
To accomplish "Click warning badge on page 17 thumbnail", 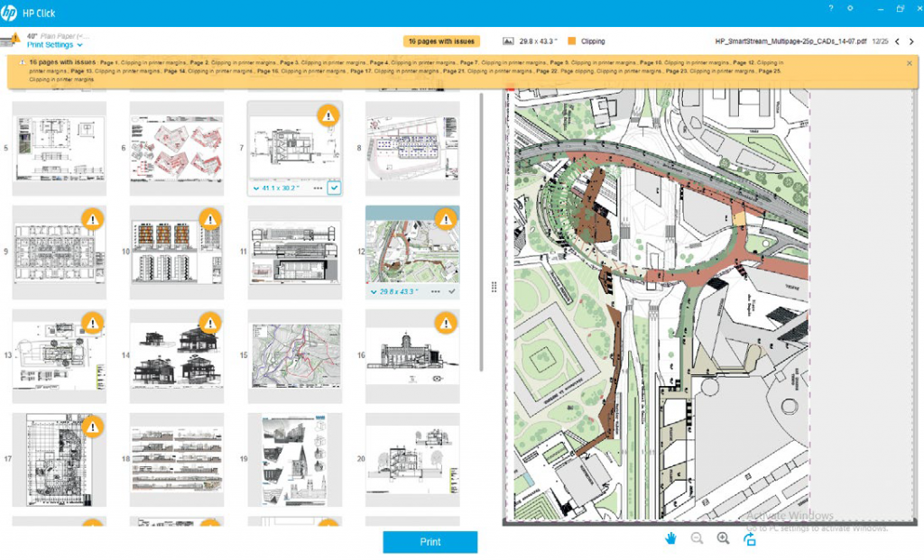I will click(93, 427).
